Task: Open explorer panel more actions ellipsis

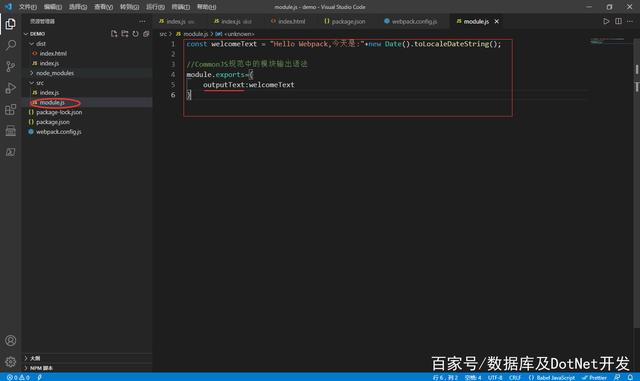Action: click(142, 21)
